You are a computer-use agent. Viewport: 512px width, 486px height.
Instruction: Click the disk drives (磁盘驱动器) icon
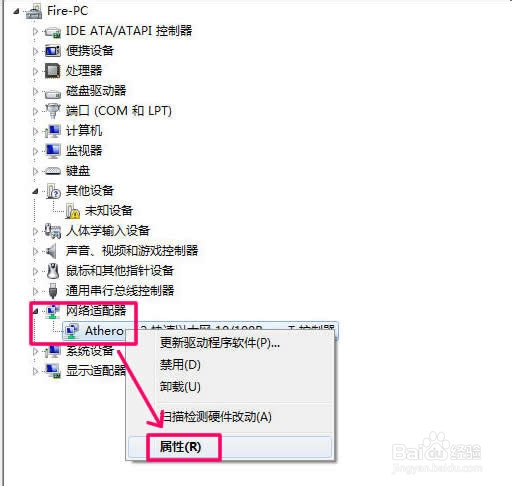[53, 92]
